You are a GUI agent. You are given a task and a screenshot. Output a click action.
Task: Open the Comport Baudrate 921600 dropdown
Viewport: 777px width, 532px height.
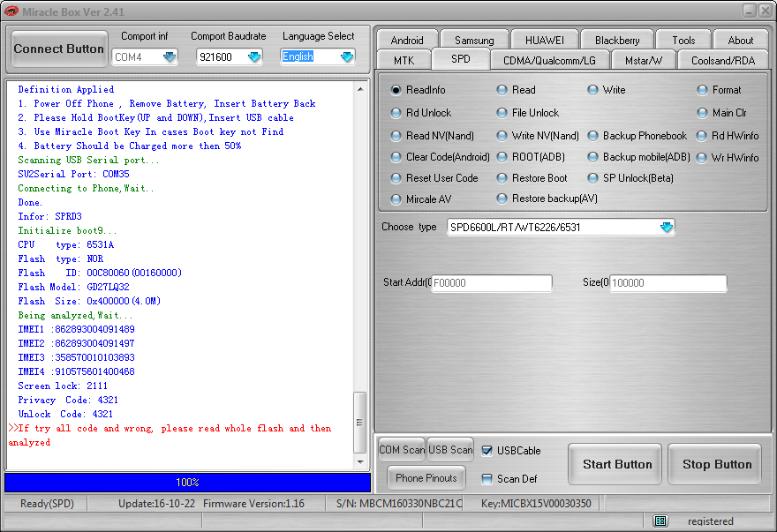(x=254, y=57)
